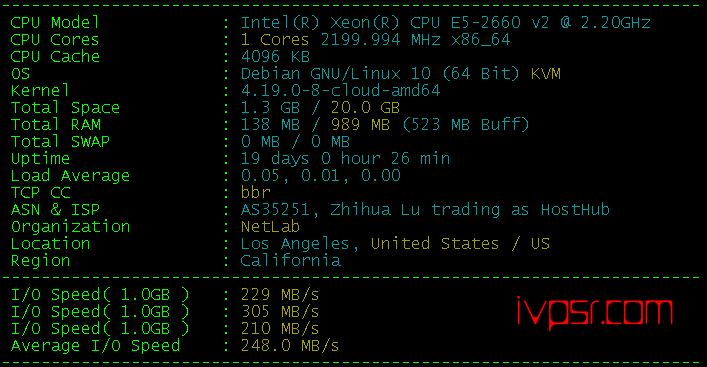Click the AS35251 ASN text
Screen dimensions: 707x367
(275, 210)
